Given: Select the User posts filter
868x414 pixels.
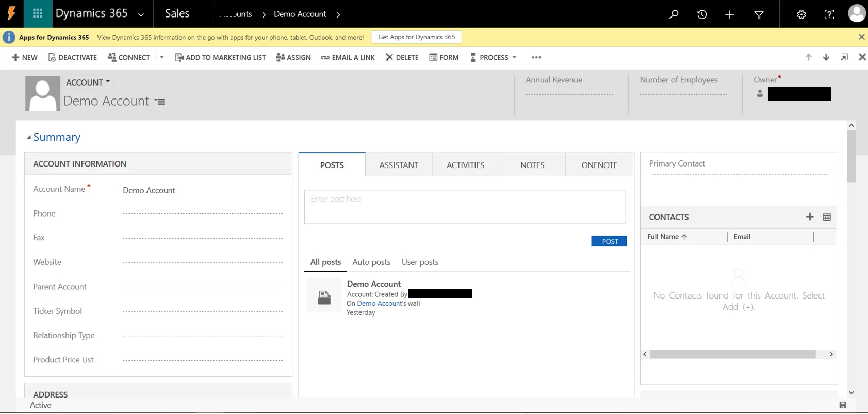Looking at the screenshot, I should (420, 262).
